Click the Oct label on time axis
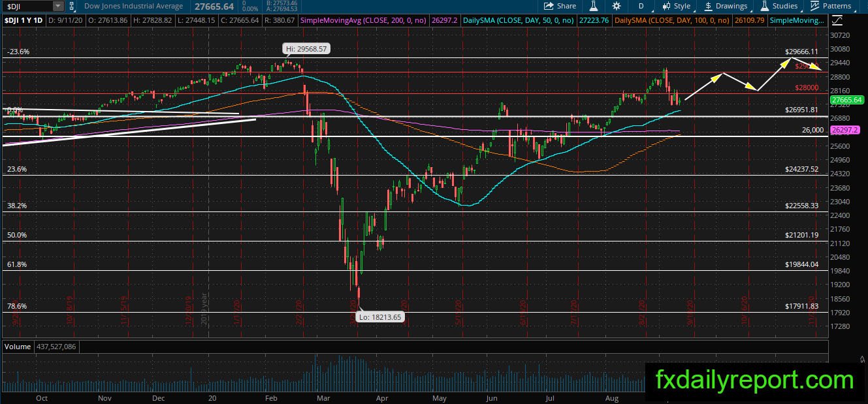The height and width of the screenshot is (404, 868). click(42, 397)
